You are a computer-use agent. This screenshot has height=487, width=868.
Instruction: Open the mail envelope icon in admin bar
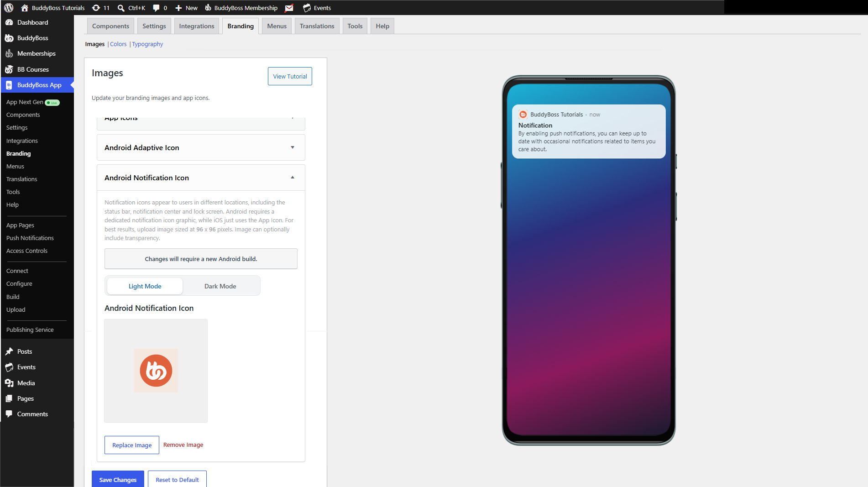click(x=289, y=8)
